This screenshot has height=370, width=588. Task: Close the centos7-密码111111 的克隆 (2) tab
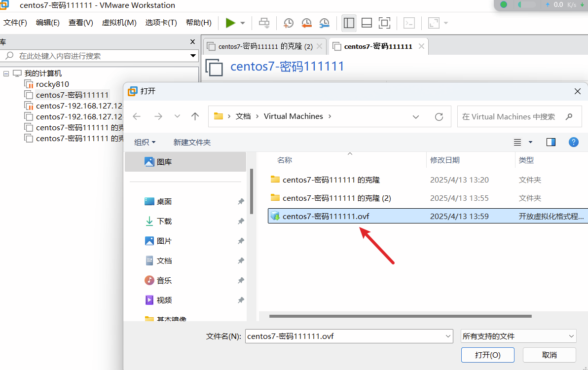[x=320, y=46]
